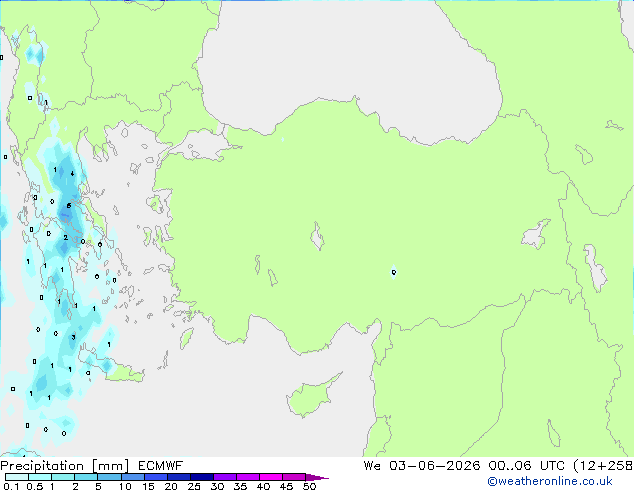Click the legend swatch between 15 and 20
Viewport: 634px width, 490px height.
(x=155, y=477)
